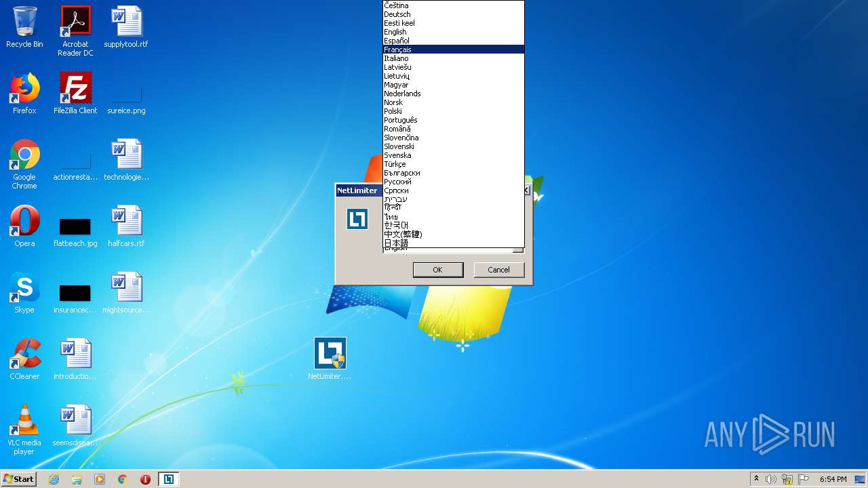Click NetLimiter logo in the dialog
The image size is (868, 488).
[357, 219]
